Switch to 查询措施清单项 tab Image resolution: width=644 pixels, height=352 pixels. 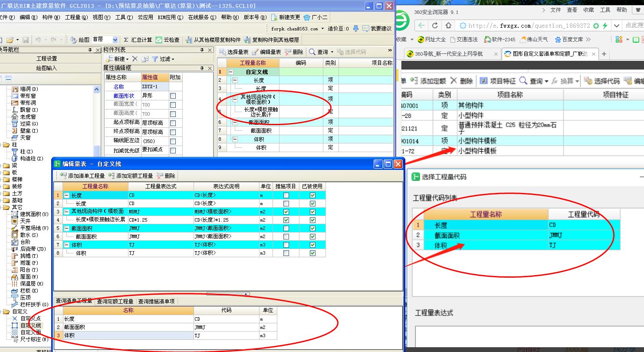click(156, 301)
